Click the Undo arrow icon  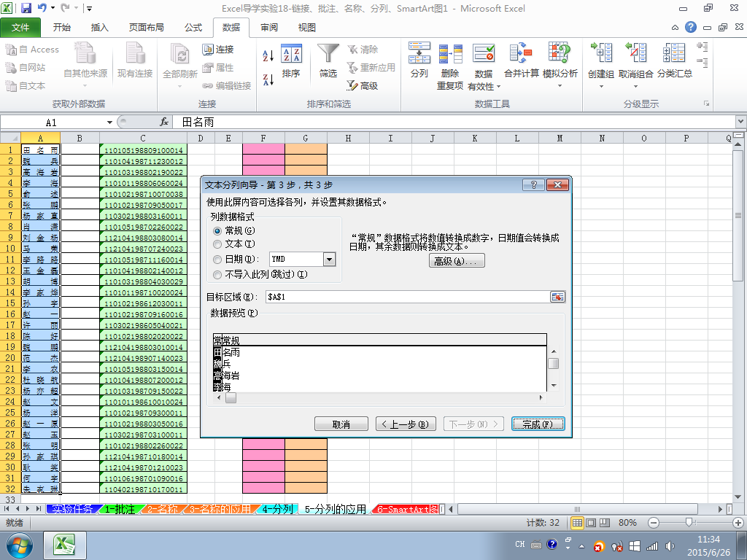pyautogui.click(x=42, y=8)
